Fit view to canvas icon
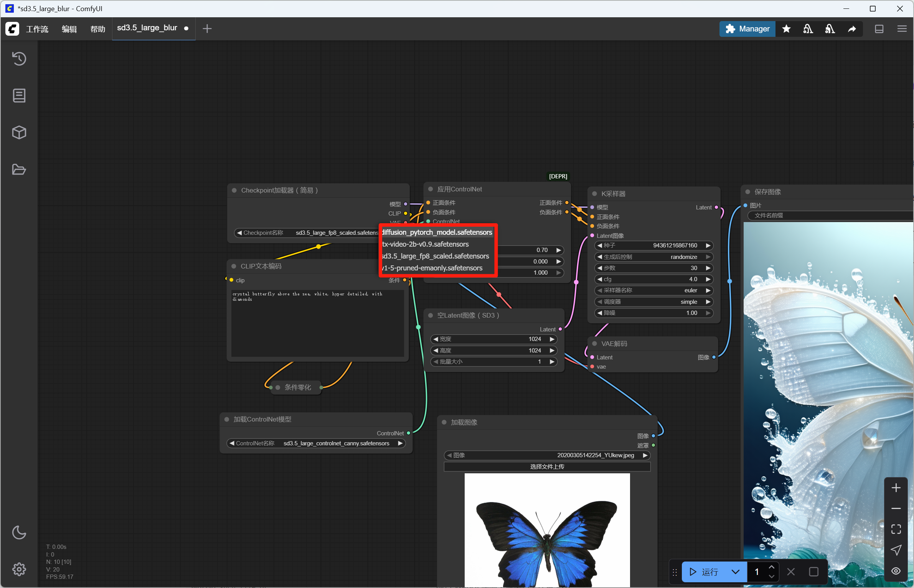The height and width of the screenshot is (588, 914). pyautogui.click(x=896, y=529)
